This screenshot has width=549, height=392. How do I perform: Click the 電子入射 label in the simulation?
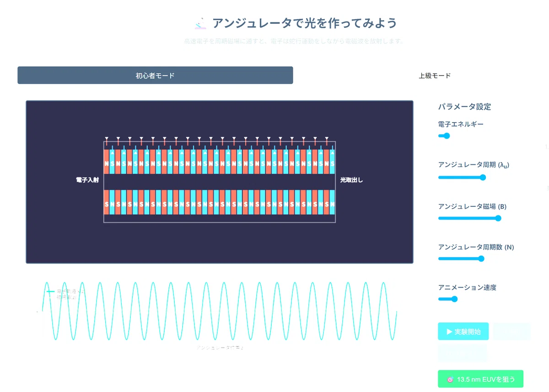(x=87, y=180)
